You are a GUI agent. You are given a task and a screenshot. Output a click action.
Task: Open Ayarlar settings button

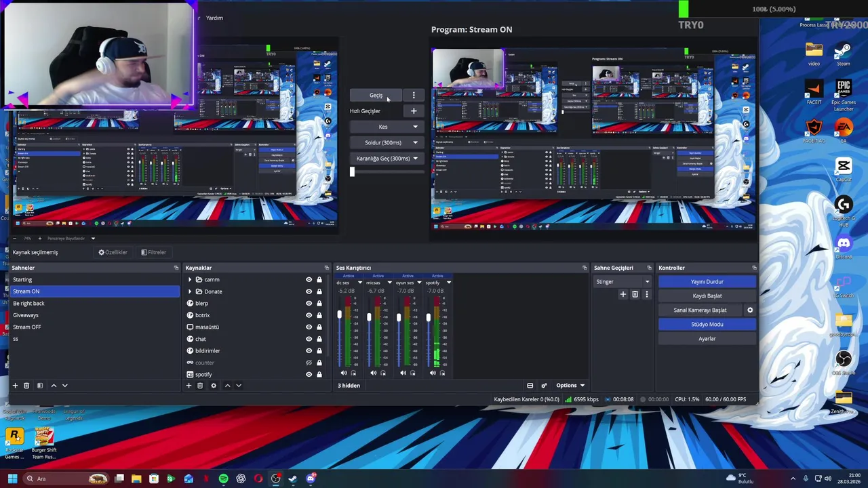pos(707,339)
